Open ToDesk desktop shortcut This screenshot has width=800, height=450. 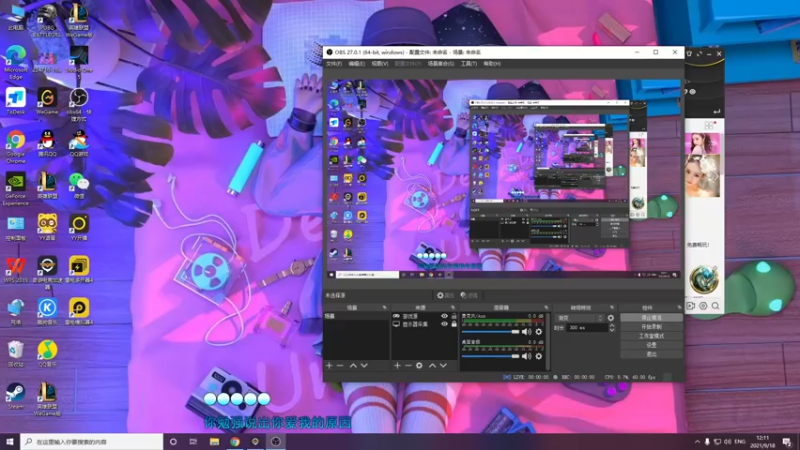pyautogui.click(x=16, y=101)
